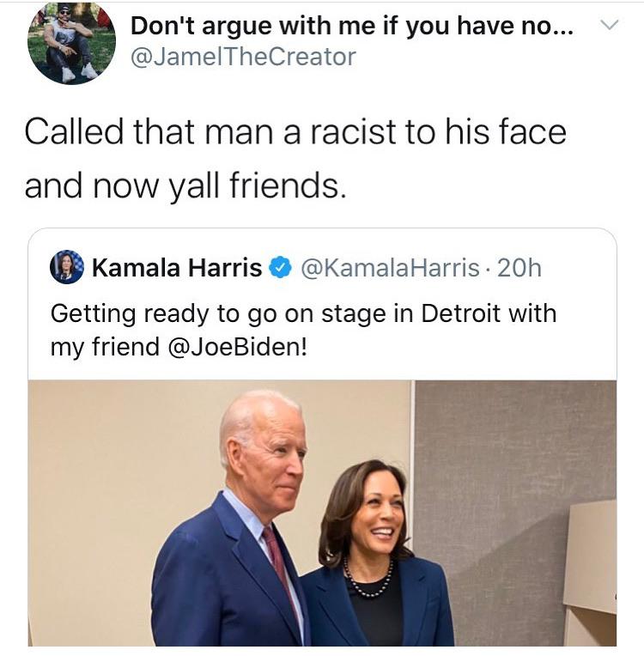644x656 pixels.
Task: Tap the tweet author's profile picture
Action: [71, 42]
